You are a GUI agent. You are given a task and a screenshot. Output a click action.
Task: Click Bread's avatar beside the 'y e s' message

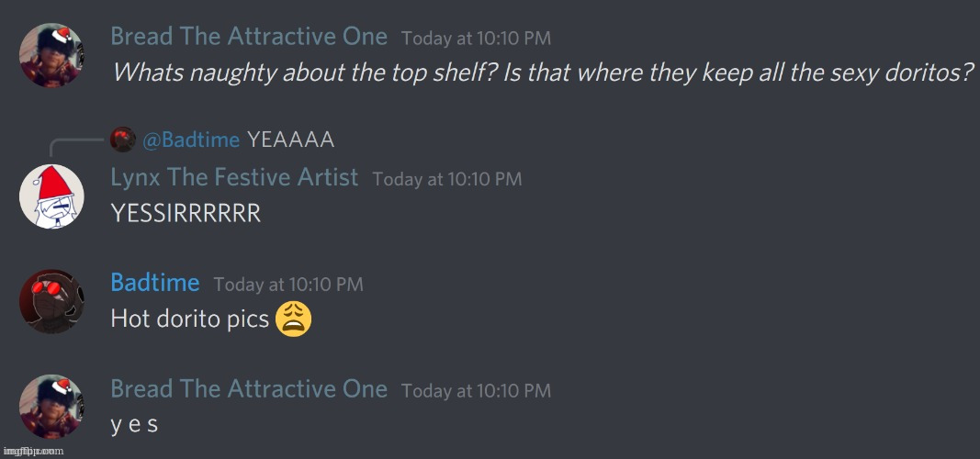(x=51, y=407)
